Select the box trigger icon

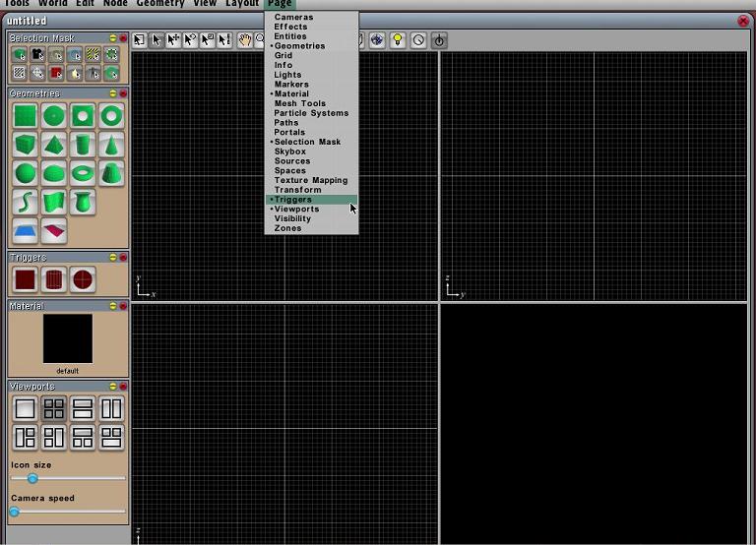tap(26, 279)
